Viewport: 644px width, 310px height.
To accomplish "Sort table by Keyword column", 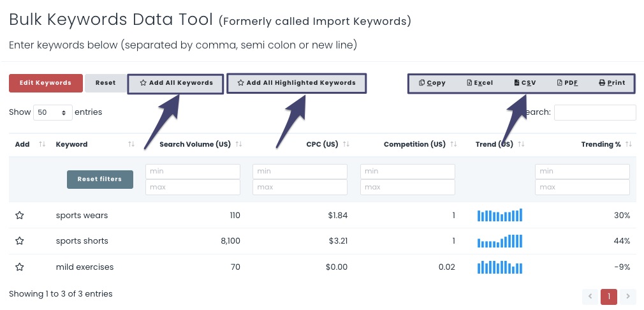I will (72, 144).
